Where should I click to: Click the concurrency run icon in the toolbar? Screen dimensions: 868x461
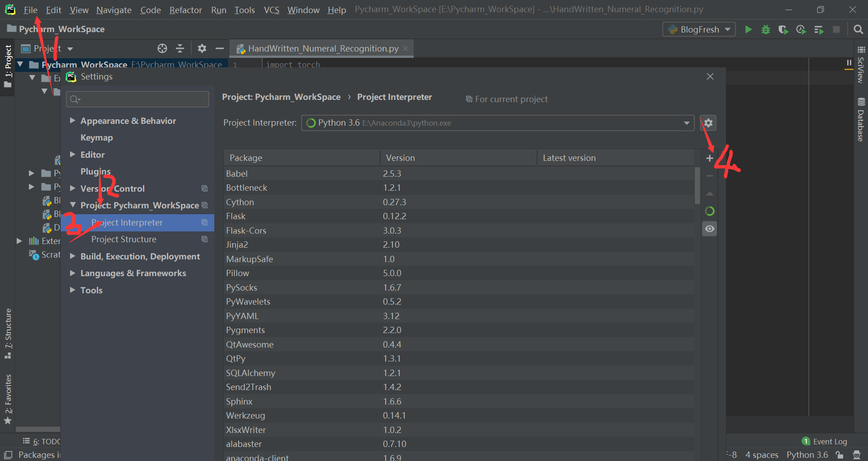[x=819, y=29]
